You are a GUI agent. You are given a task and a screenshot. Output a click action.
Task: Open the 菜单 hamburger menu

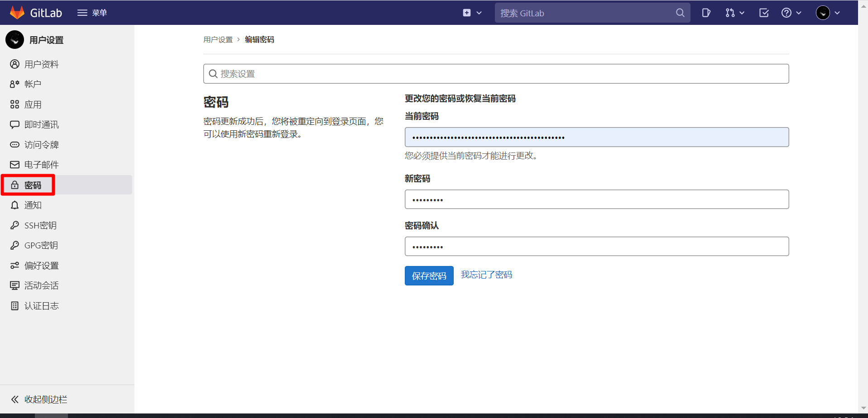coord(92,13)
